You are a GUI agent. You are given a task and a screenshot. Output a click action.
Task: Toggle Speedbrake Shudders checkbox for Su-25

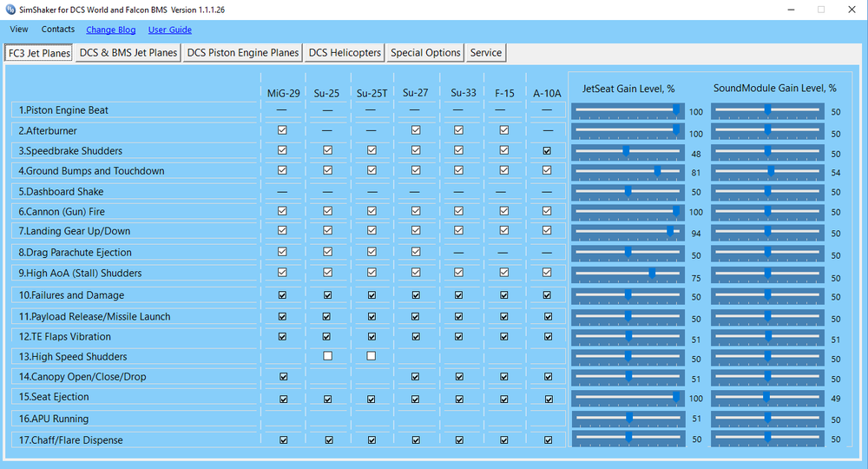point(328,150)
